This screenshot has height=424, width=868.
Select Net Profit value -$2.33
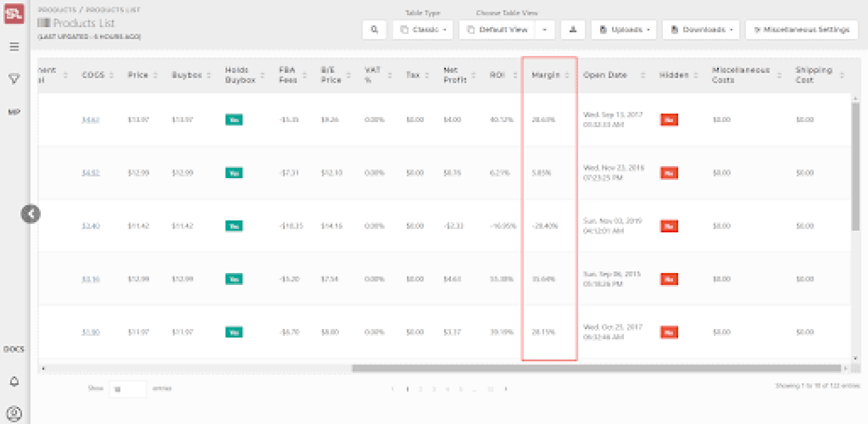pyautogui.click(x=454, y=226)
